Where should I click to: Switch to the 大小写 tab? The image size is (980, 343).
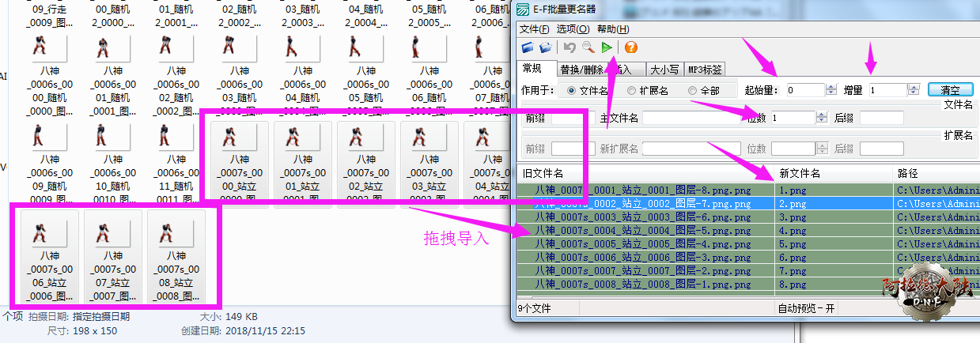coord(664,70)
